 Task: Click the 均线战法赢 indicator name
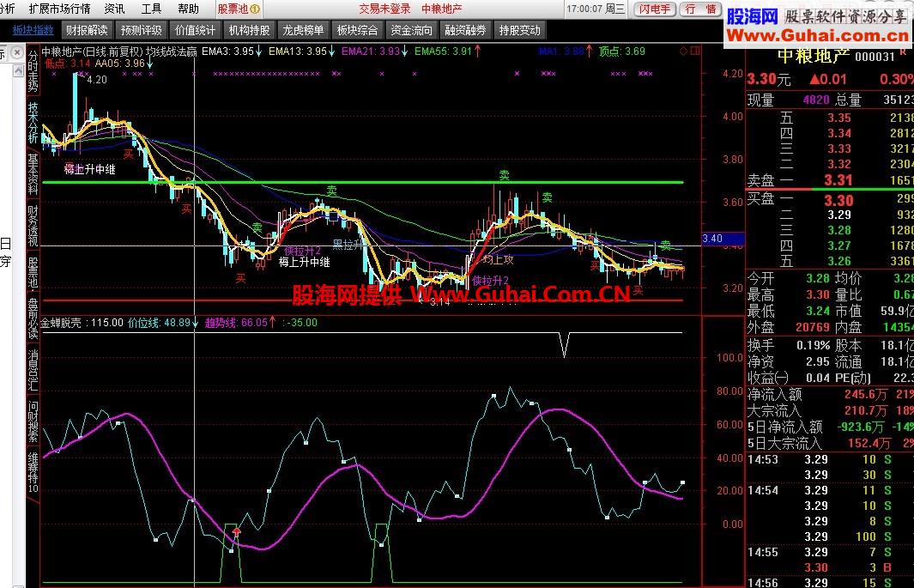click(172, 52)
